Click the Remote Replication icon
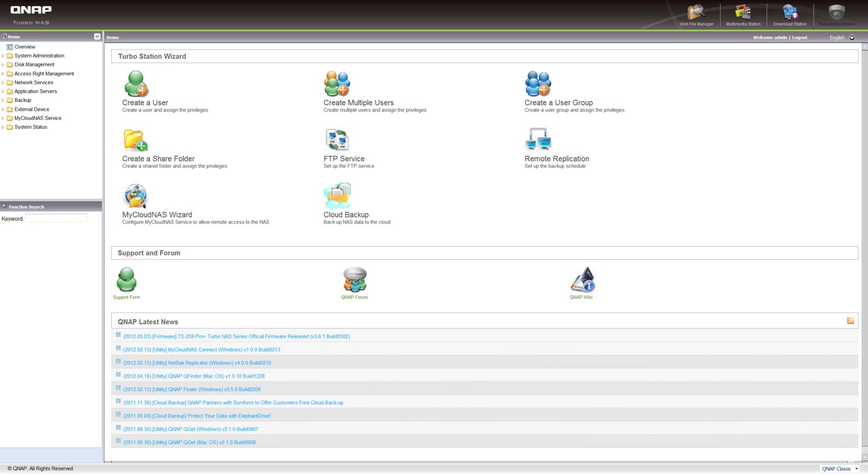This screenshot has width=868, height=474. point(538,140)
